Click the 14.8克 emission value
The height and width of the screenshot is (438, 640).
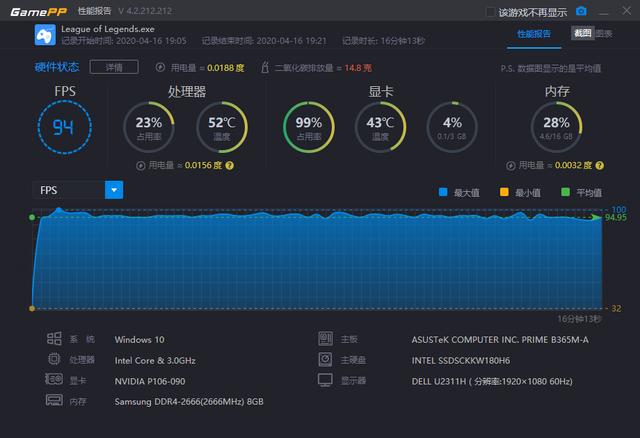coord(358,68)
